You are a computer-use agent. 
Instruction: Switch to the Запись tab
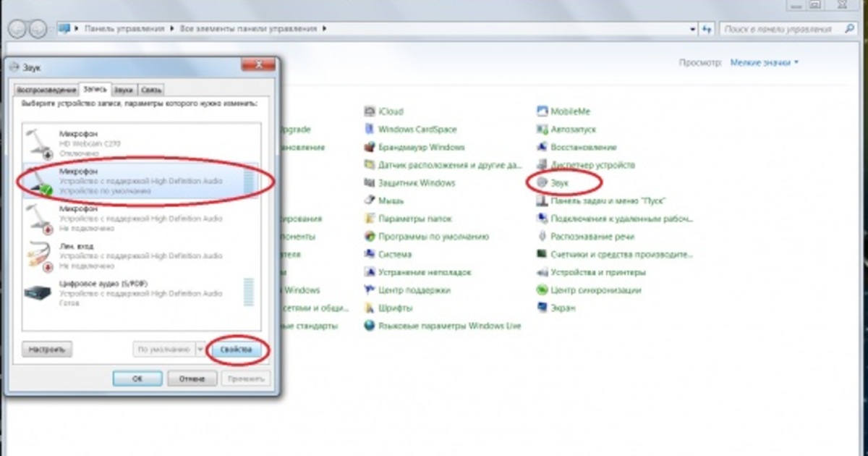[x=95, y=90]
